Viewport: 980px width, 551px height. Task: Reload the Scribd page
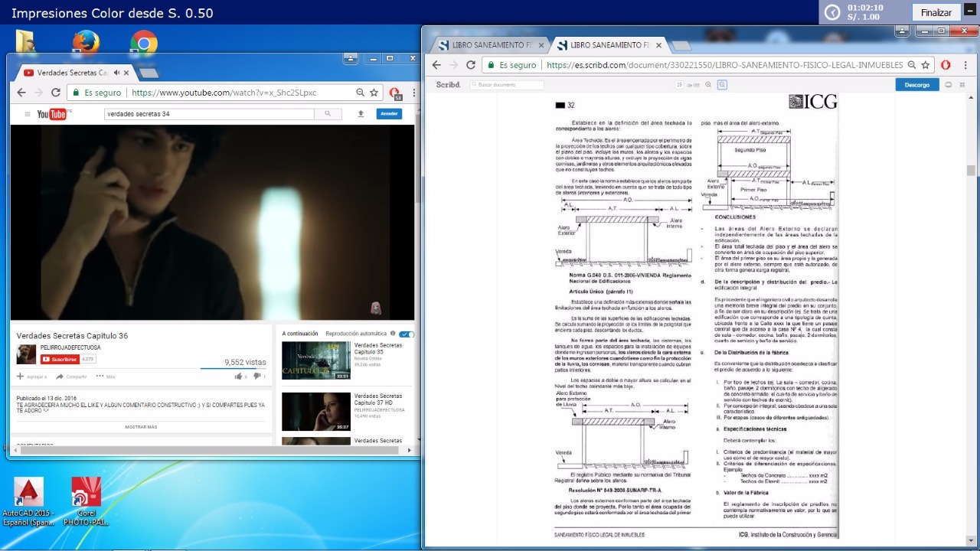click(471, 65)
